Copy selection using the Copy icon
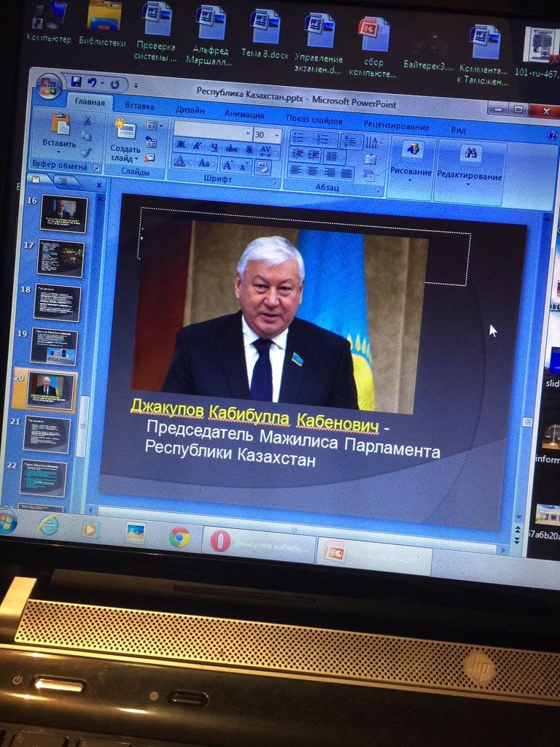The image size is (560, 747). (86, 136)
